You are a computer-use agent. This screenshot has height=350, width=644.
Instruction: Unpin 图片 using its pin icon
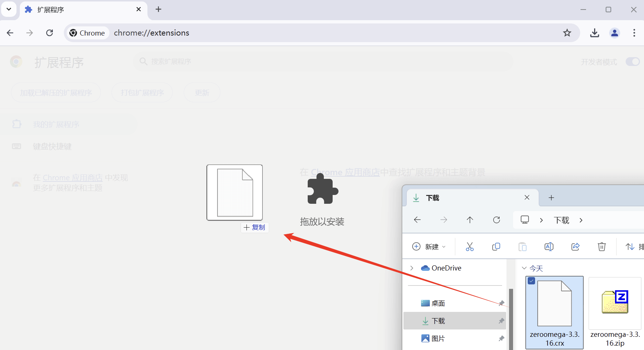(501, 339)
